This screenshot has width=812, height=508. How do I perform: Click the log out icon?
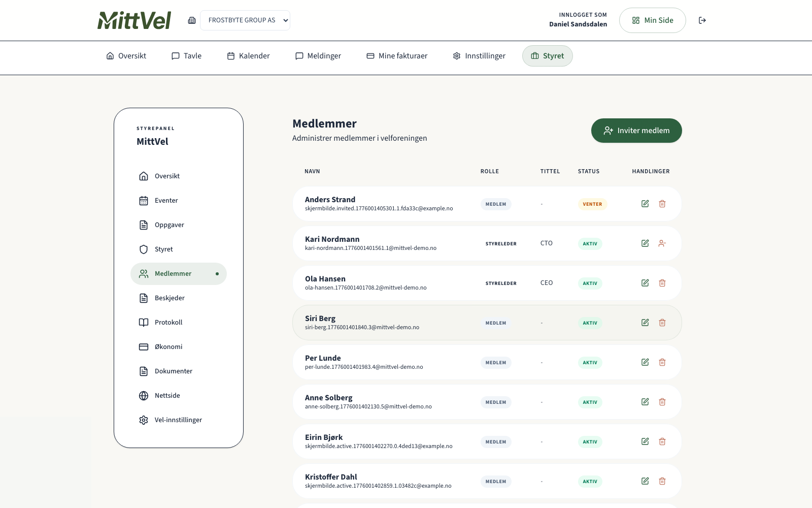click(x=702, y=20)
